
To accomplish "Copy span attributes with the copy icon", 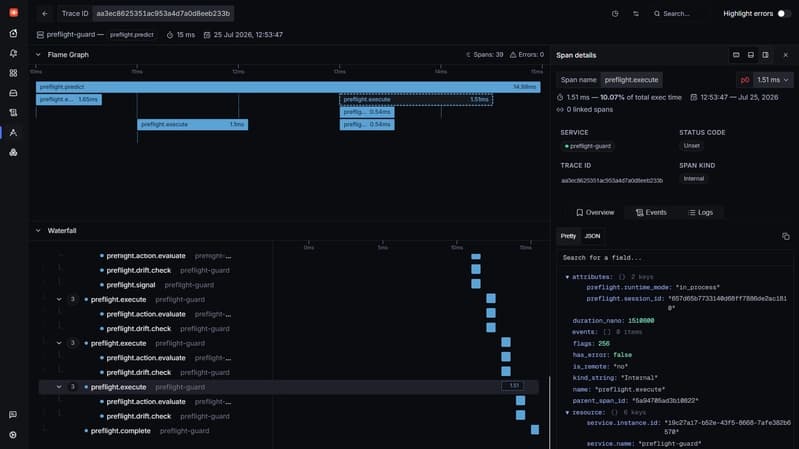I will click(x=786, y=236).
